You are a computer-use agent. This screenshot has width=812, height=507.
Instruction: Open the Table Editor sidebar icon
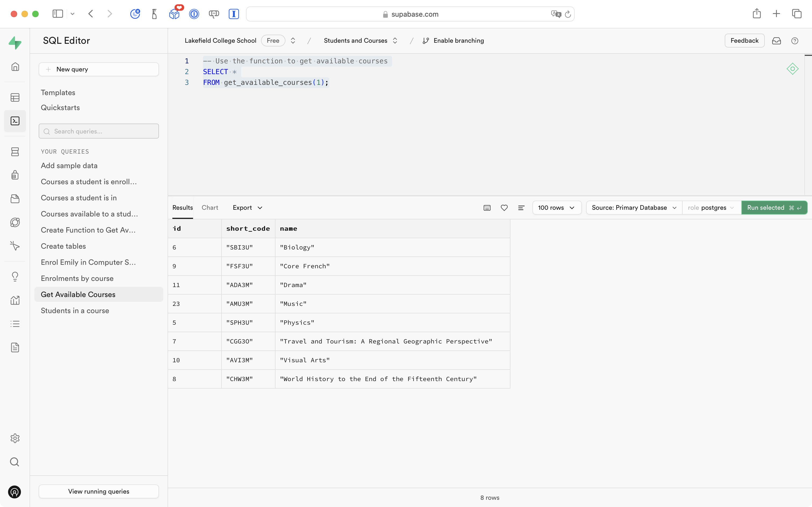[15, 97]
